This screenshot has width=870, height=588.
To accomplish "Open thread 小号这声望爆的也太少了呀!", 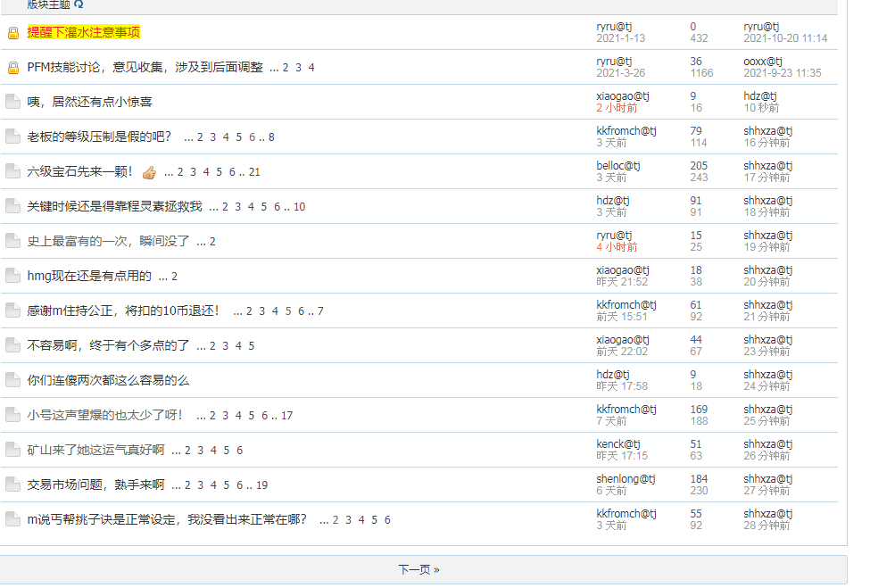I will click(x=105, y=415).
